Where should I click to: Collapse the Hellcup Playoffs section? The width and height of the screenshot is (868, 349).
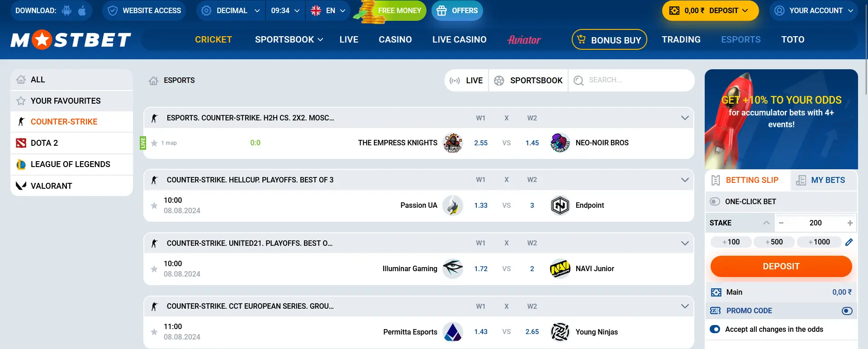685,180
